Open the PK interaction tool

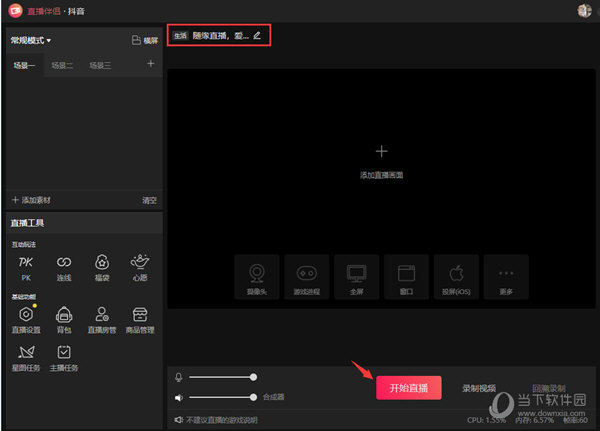26,265
